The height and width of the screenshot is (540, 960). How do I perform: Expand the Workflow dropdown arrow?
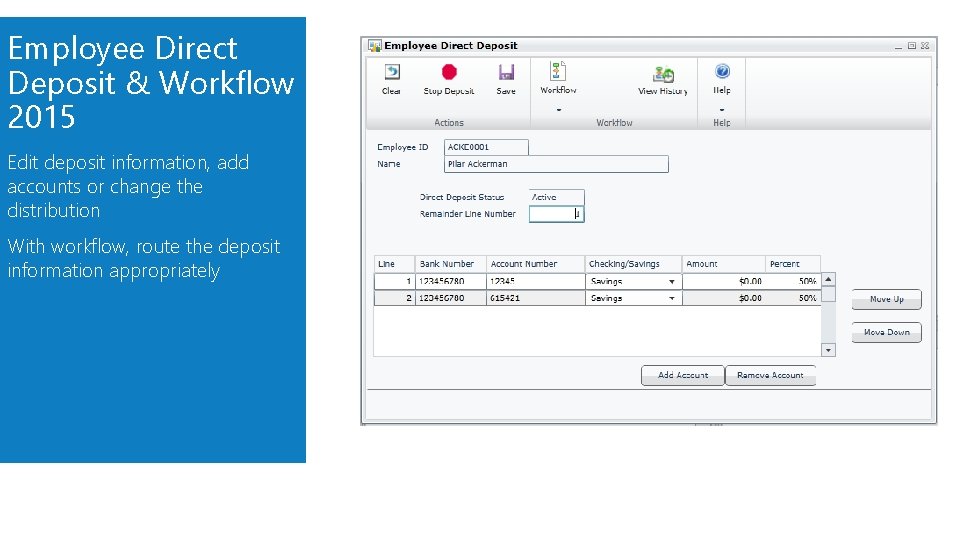coord(558,110)
